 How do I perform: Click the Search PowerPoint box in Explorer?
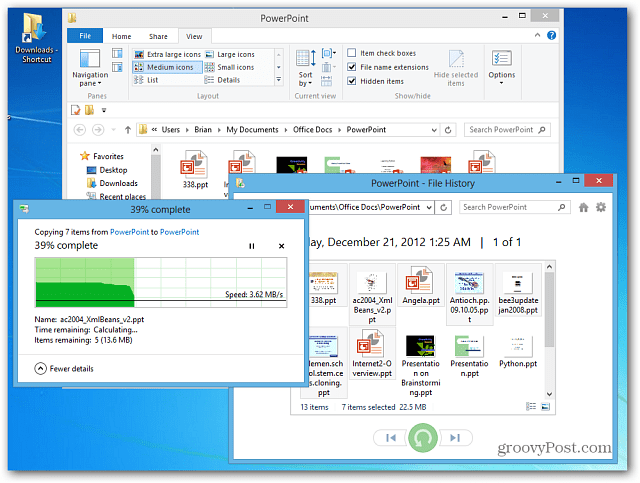point(507,130)
